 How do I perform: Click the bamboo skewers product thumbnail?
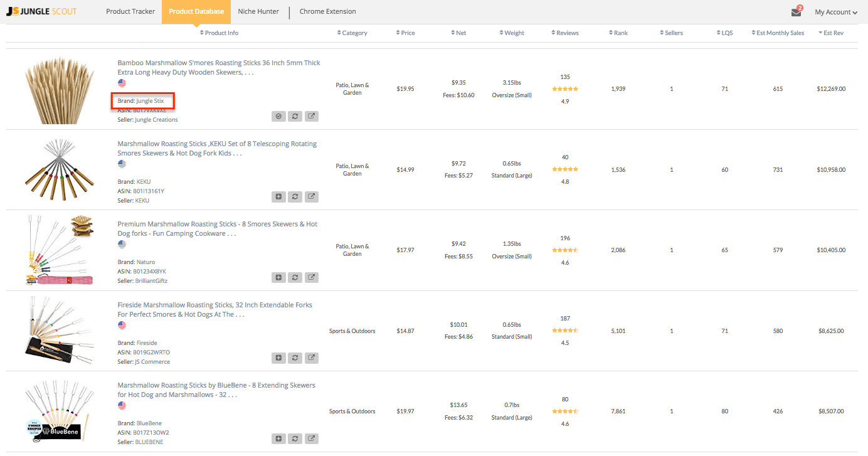coord(59,89)
